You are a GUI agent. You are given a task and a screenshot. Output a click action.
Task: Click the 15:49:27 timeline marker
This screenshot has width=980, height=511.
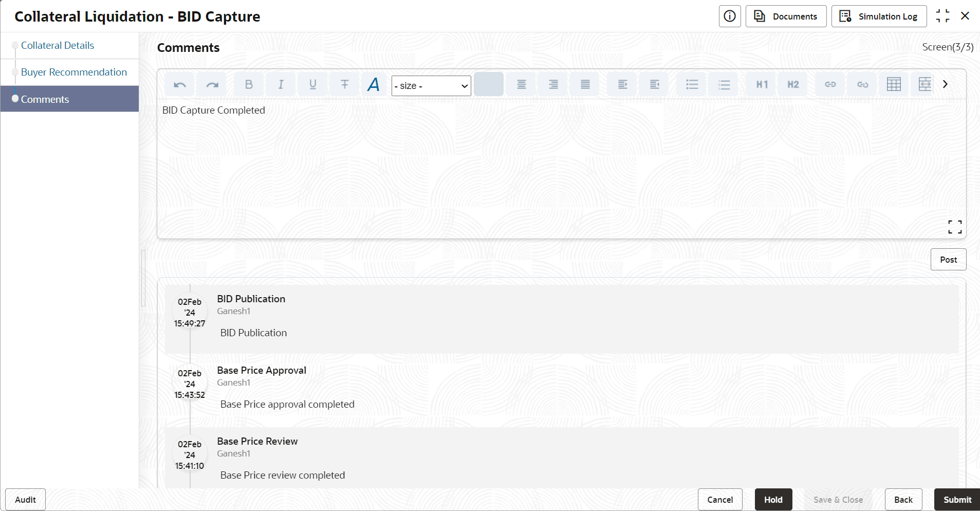[190, 313]
